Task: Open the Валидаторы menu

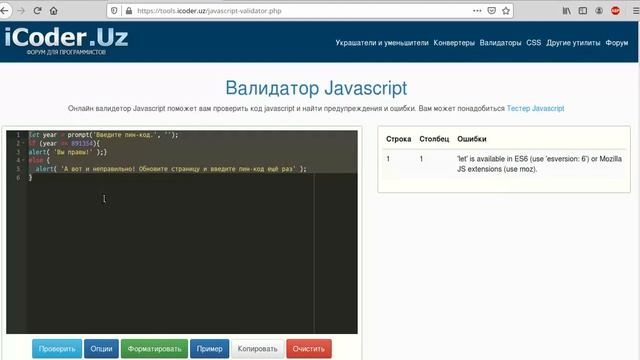Action: (x=500, y=43)
